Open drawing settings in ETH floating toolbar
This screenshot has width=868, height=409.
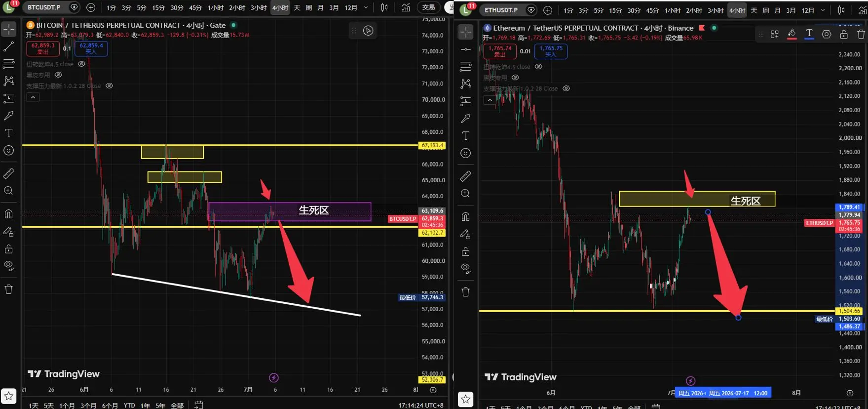coord(827,34)
